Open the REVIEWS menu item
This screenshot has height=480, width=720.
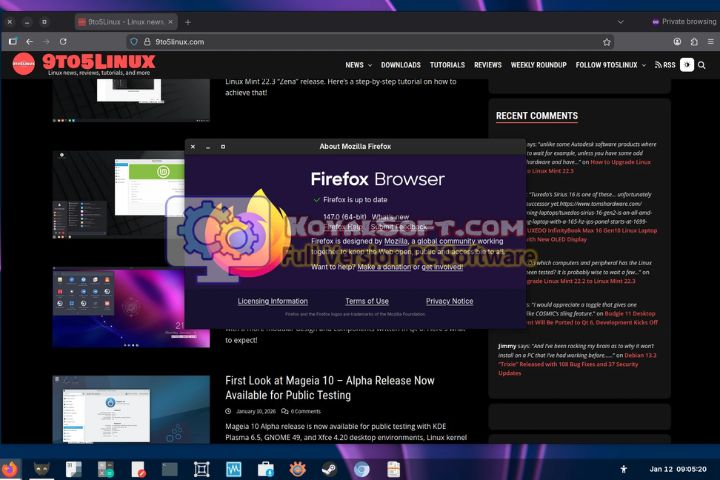point(488,65)
